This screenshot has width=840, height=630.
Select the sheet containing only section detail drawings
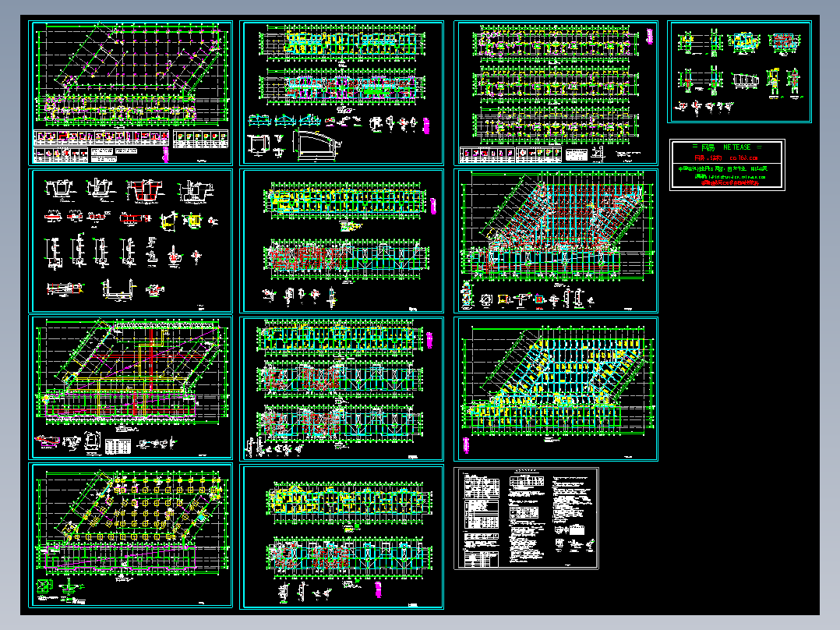click(130, 241)
